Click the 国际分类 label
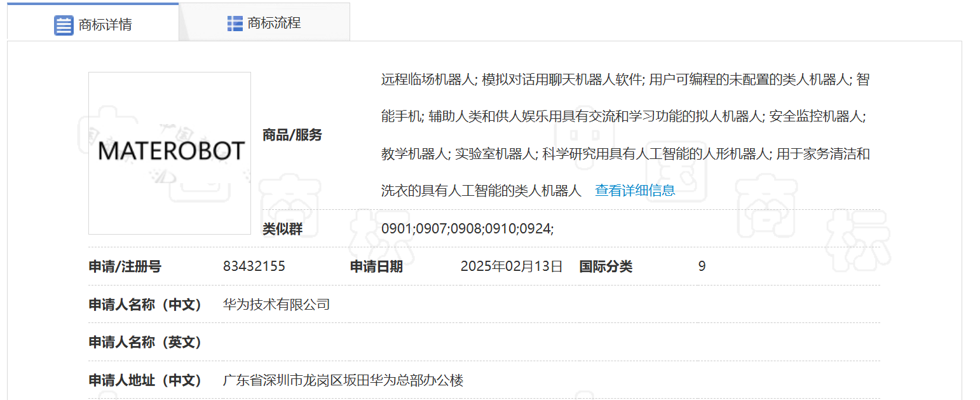 pos(606,266)
